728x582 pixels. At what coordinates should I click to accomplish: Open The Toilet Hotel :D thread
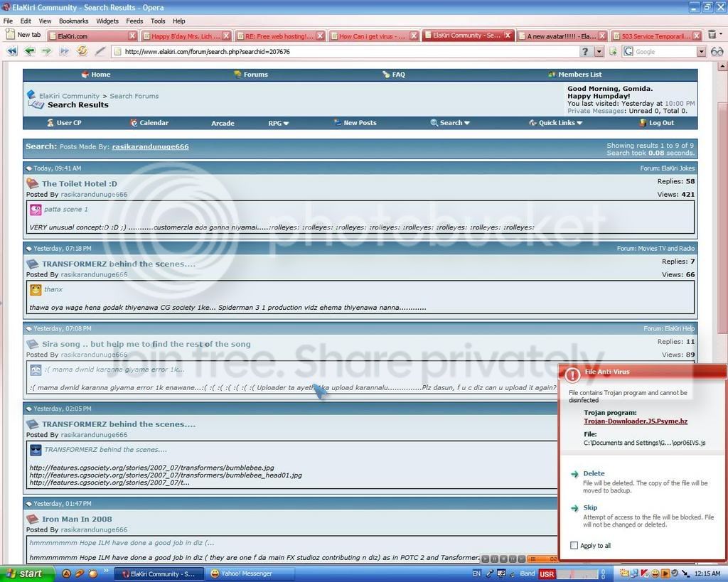[80, 184]
